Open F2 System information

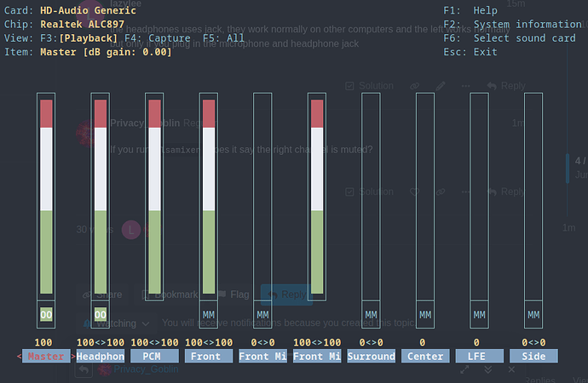pyautogui.click(x=512, y=25)
